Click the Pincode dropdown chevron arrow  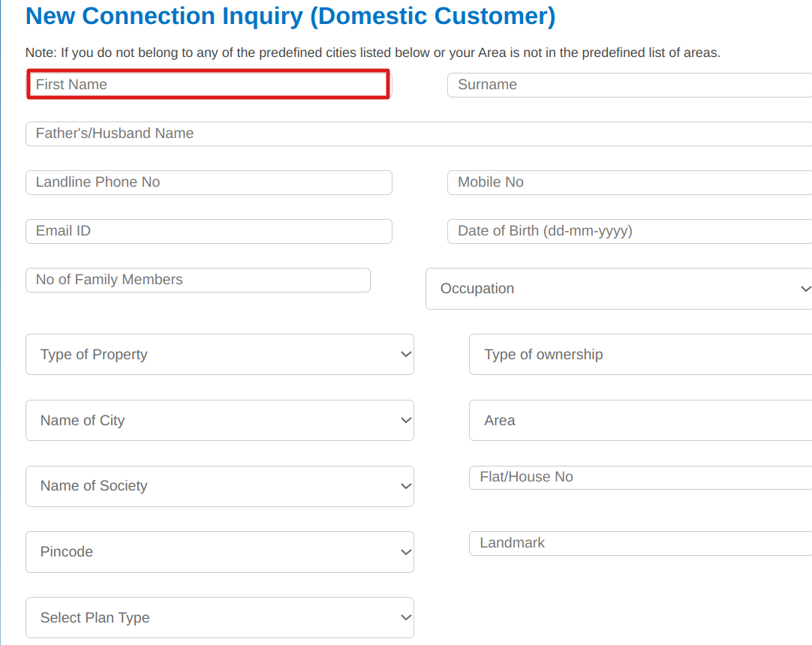406,552
